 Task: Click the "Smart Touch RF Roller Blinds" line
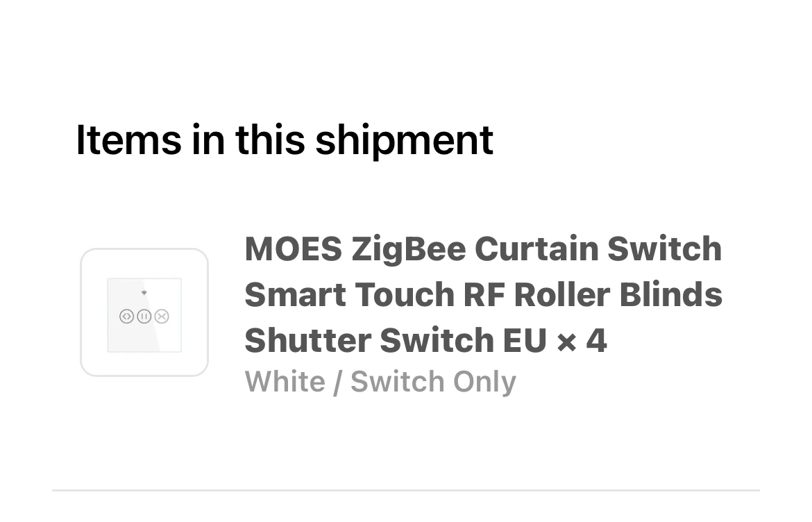(x=483, y=295)
